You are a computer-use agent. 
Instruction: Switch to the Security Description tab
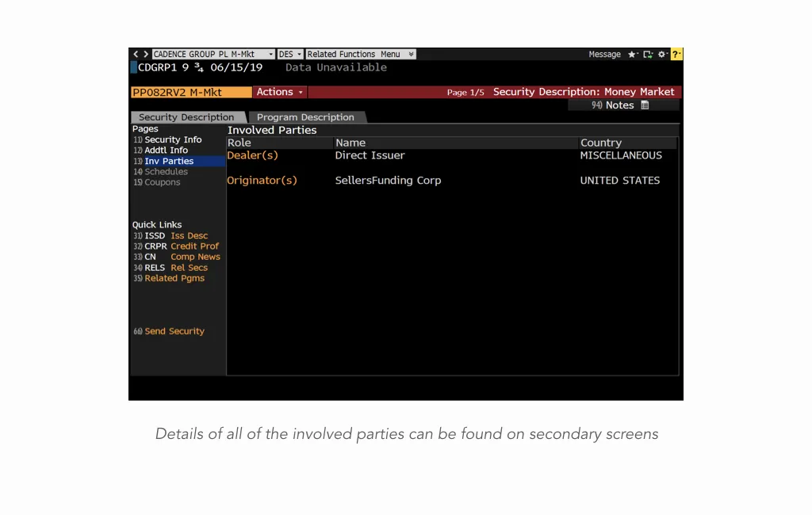[x=186, y=117]
